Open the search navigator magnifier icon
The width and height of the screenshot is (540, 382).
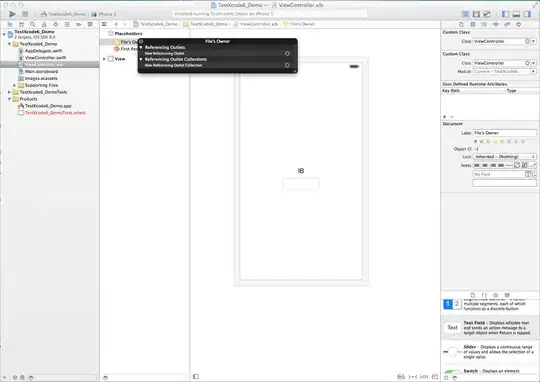[x=33, y=24]
